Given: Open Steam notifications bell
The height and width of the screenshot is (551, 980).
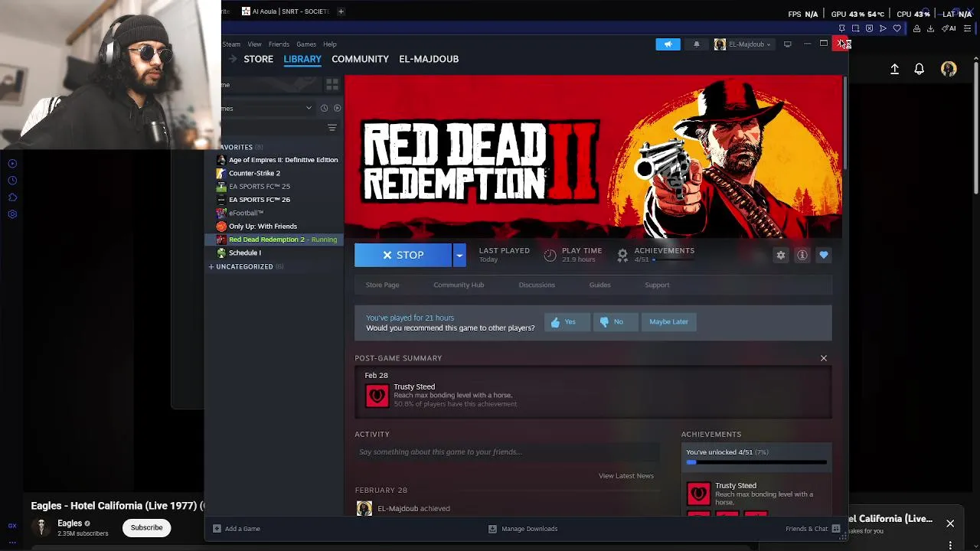Looking at the screenshot, I should click(696, 44).
